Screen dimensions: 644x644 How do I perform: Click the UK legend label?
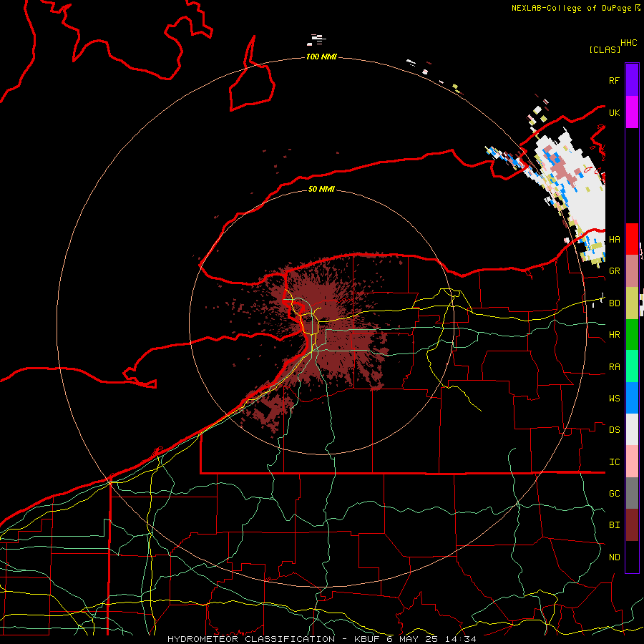point(614,112)
